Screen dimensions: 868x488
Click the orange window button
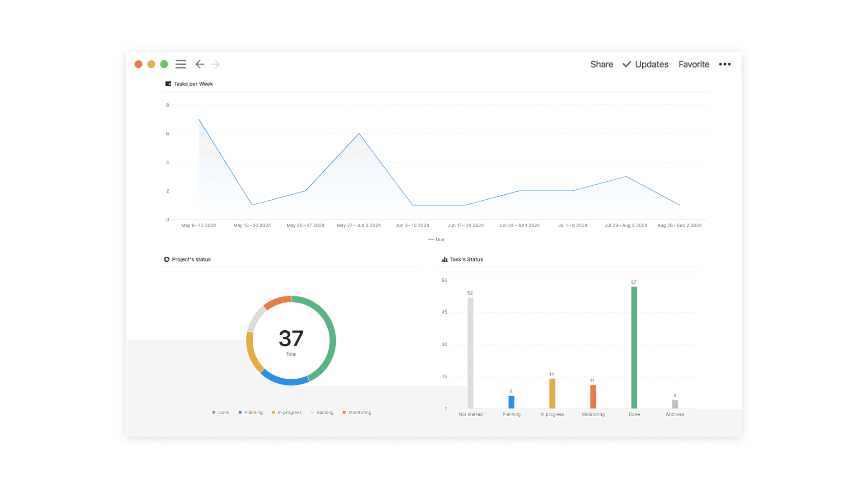tap(138, 64)
